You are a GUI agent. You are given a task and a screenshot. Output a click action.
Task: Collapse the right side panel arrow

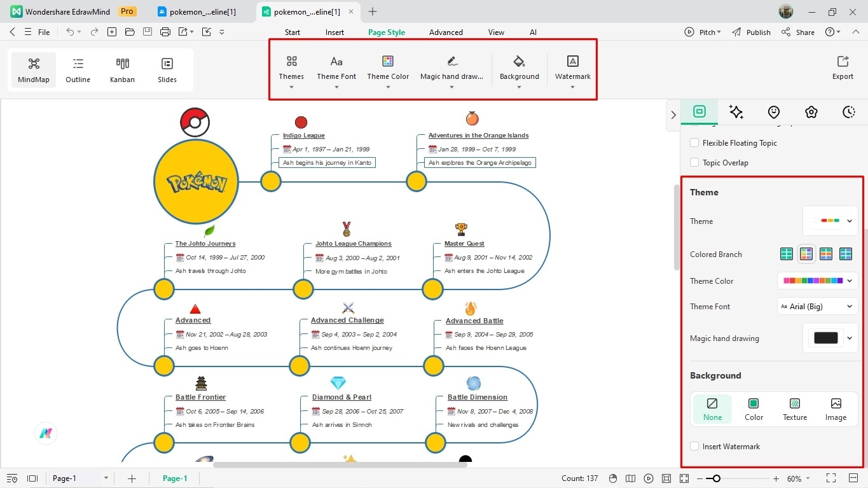point(673,115)
